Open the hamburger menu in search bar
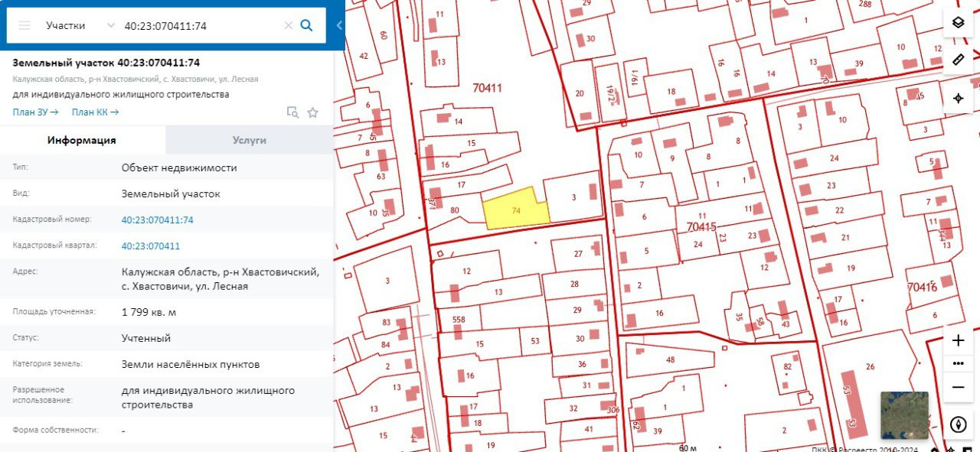 click(24, 25)
